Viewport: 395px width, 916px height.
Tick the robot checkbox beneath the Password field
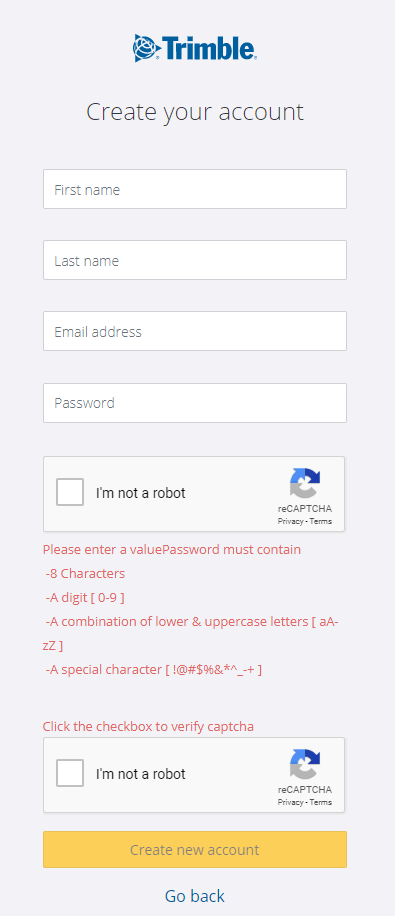[x=70, y=492]
